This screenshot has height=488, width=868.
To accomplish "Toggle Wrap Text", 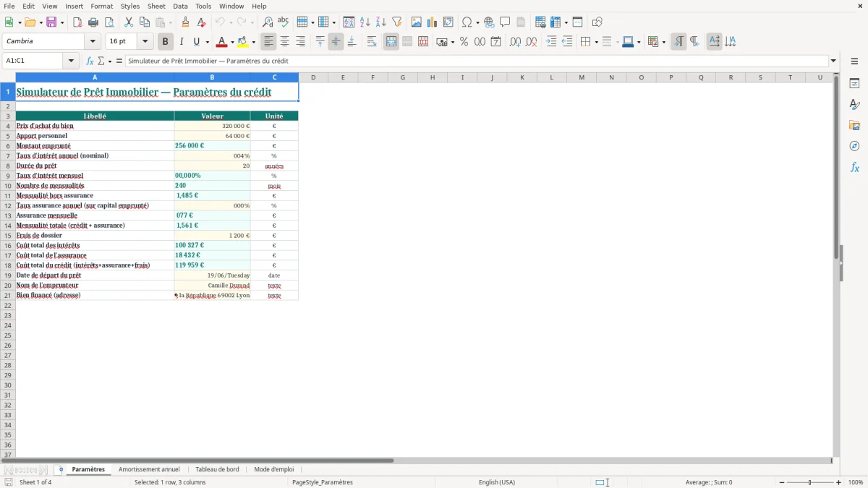I will pos(372,42).
